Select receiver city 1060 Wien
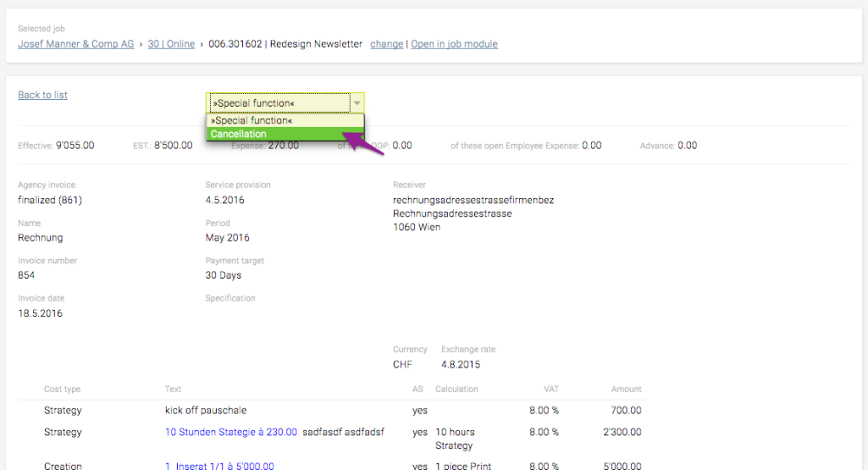Screen dimensions: 868x470 click(x=417, y=227)
